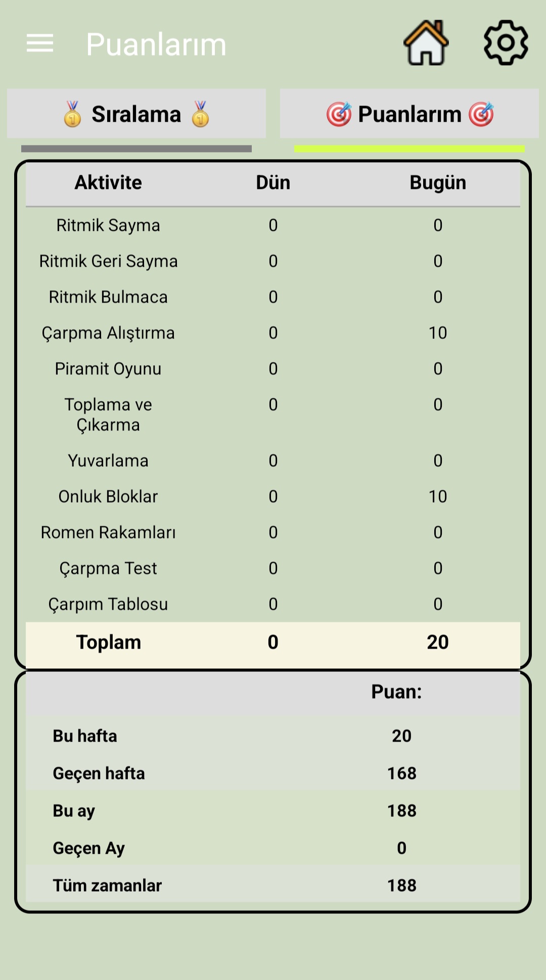Viewport: 546px width, 980px height.
Task: Open the hamburger navigation menu
Action: point(40,43)
